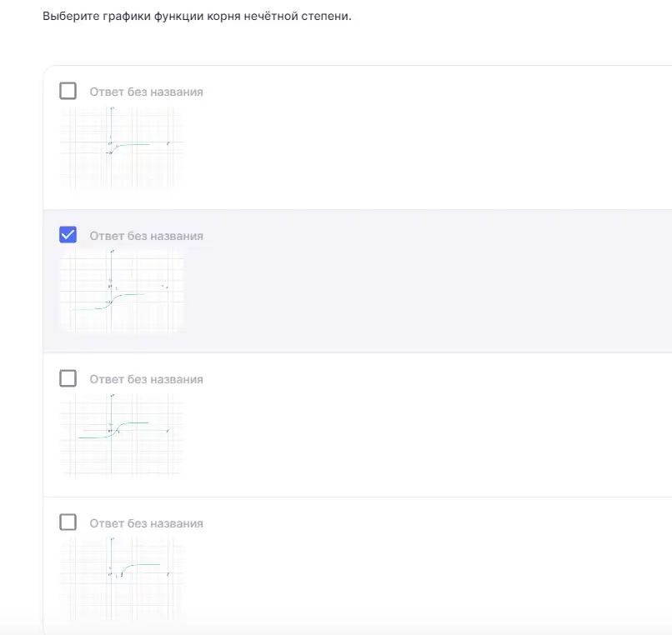Open graph thumbnail of the checked answer
The width and height of the screenshot is (672, 635).
click(x=121, y=292)
